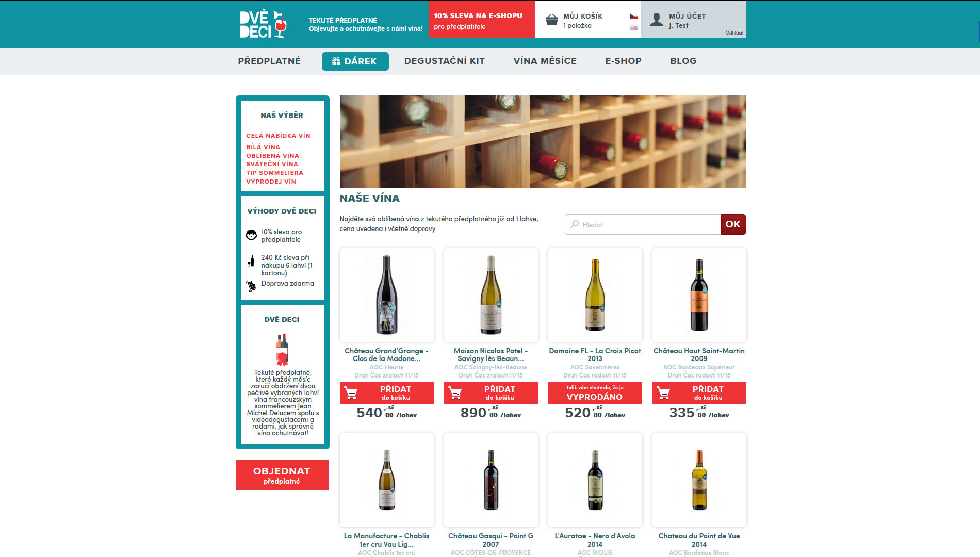Click the Dvě Deci logo
Screen dimensions: 980x557
coord(263,24)
